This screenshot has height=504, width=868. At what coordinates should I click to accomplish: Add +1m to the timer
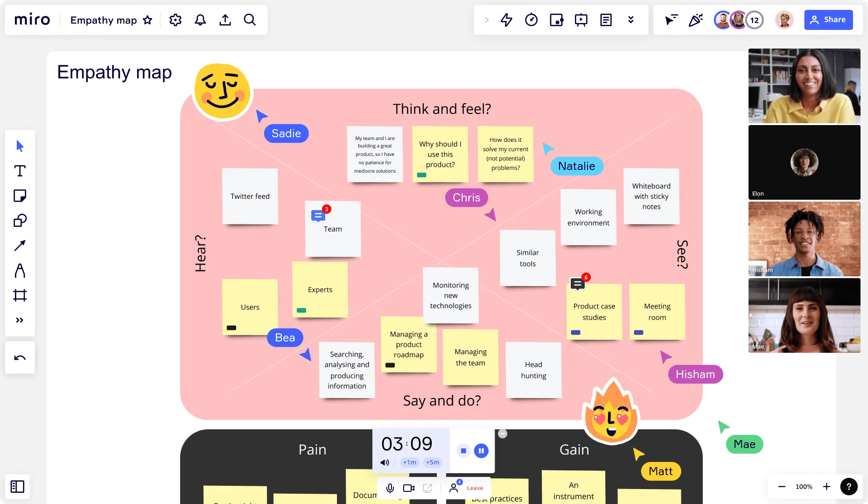[410, 462]
